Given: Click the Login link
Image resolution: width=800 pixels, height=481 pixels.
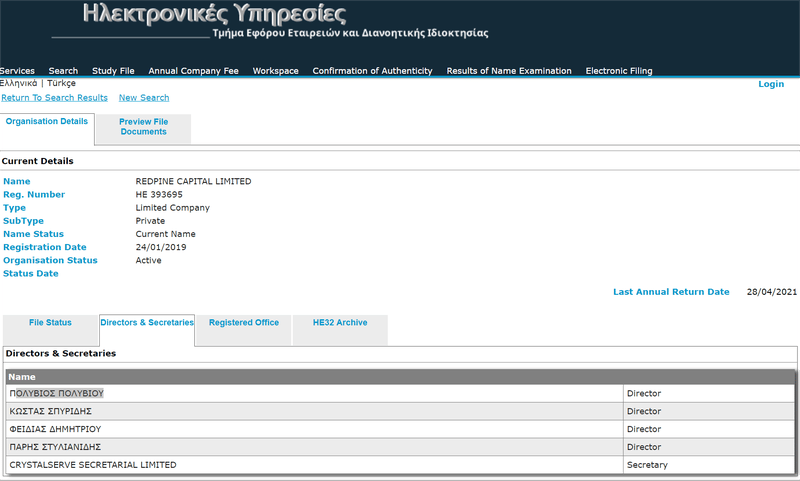Looking at the screenshot, I should pyautogui.click(x=771, y=84).
